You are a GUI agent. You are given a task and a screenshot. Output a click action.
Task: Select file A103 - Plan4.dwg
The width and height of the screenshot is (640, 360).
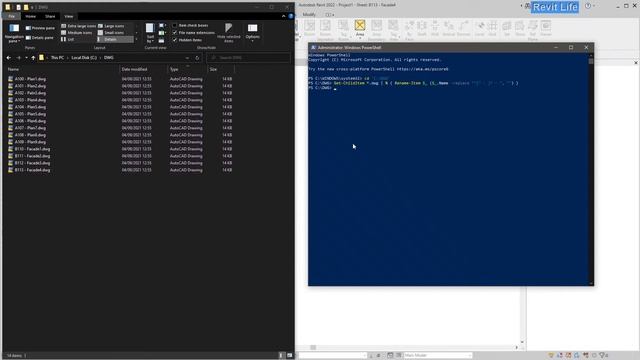point(30,100)
